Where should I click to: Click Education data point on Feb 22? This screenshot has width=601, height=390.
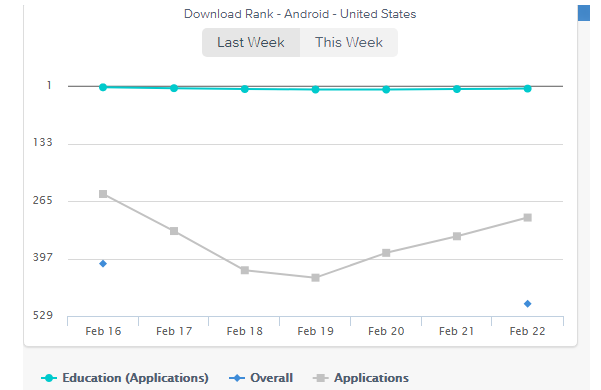tap(528, 88)
